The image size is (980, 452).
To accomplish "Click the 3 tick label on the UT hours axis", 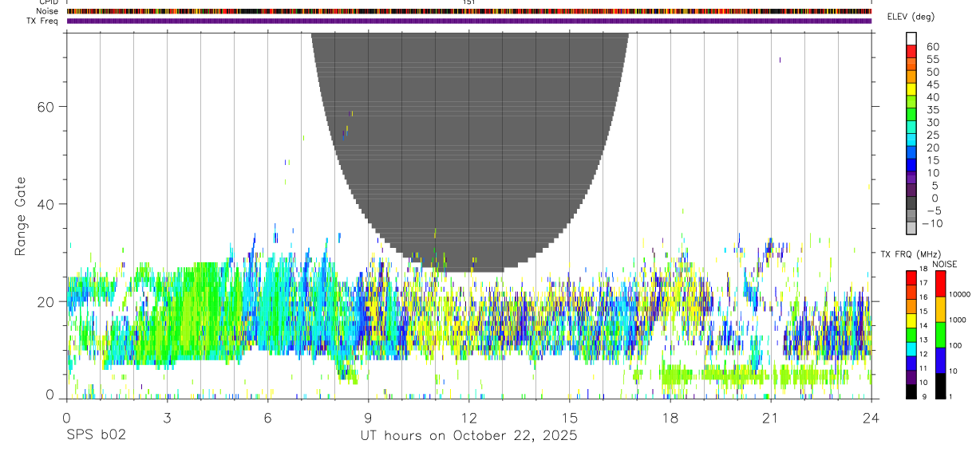I will [167, 417].
